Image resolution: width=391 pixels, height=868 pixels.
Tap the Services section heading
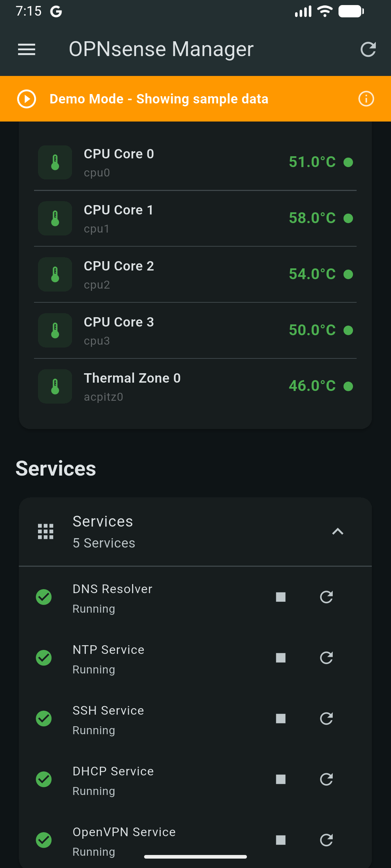[x=56, y=469]
